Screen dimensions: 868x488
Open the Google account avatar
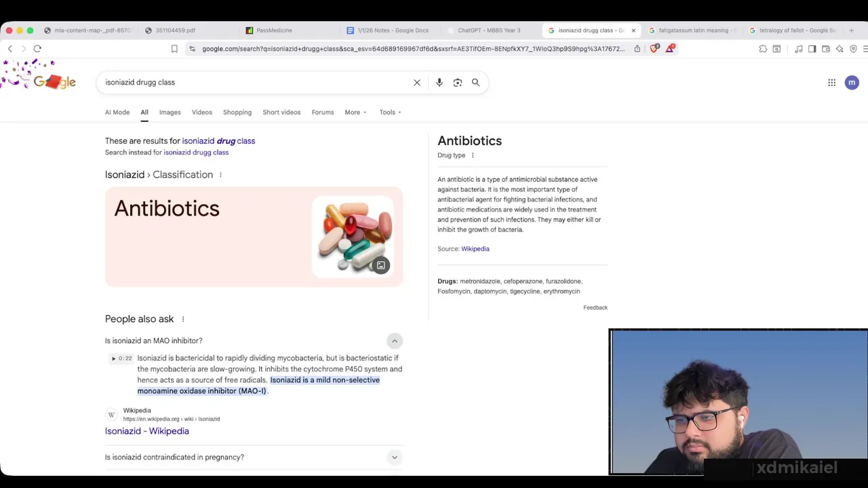pyautogui.click(x=852, y=83)
